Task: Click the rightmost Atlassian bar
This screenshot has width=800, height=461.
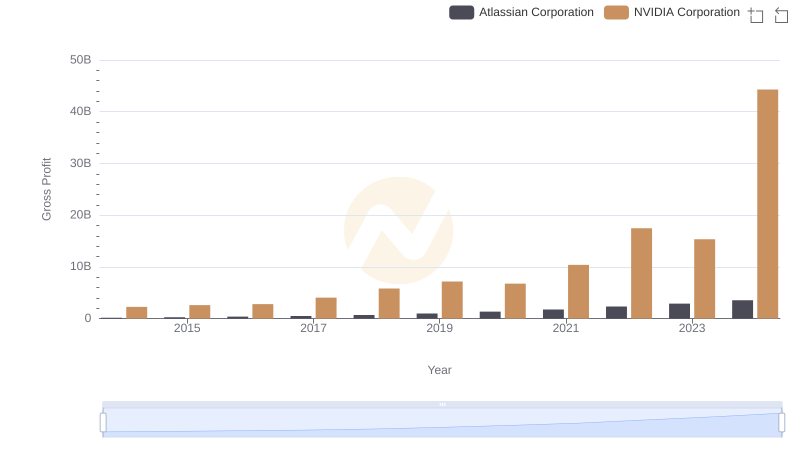Action: 742,309
